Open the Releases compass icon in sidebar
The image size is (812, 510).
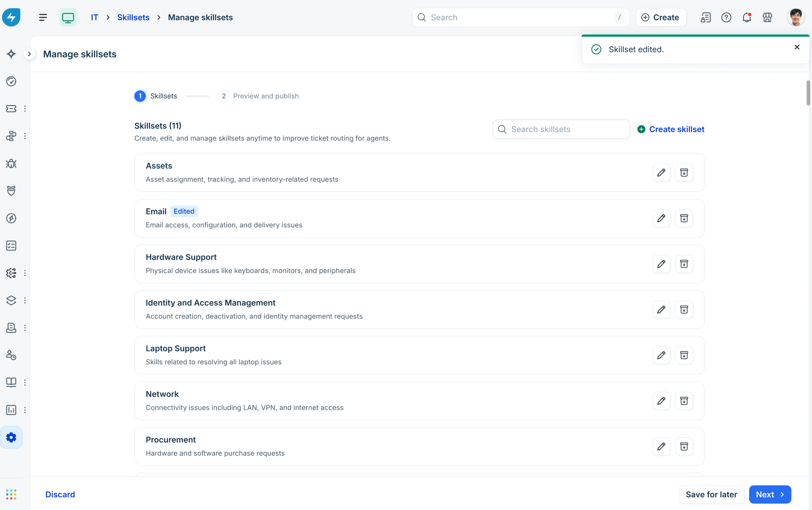(x=11, y=218)
